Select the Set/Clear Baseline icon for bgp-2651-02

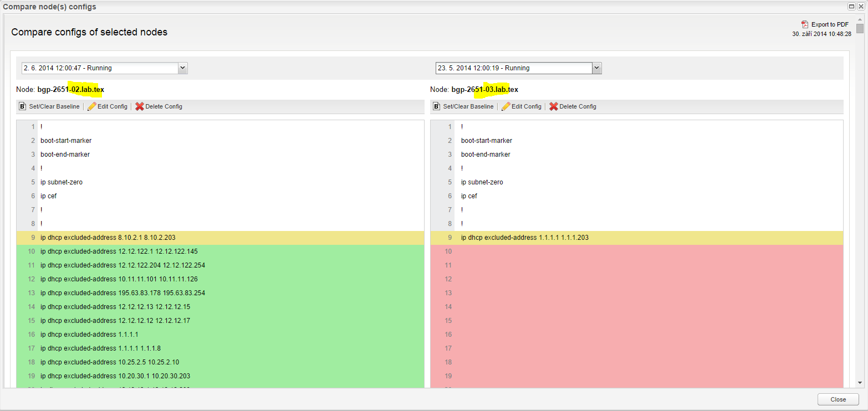22,106
